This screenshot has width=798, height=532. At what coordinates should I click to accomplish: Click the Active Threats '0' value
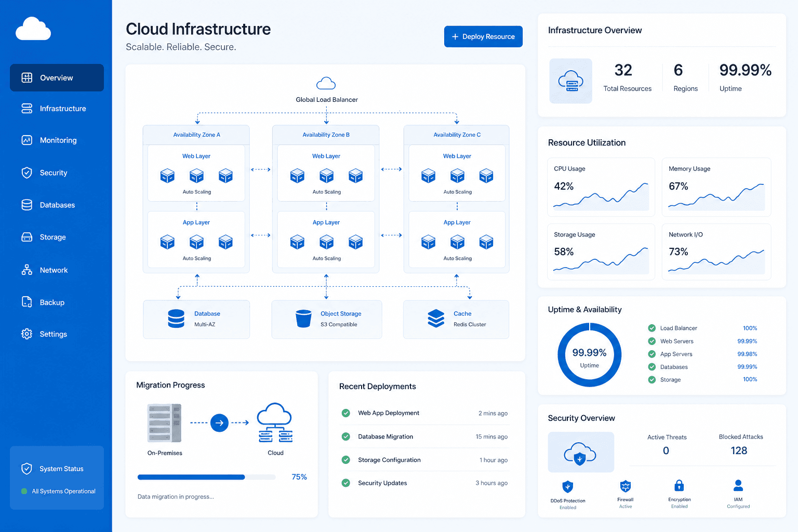666,450
